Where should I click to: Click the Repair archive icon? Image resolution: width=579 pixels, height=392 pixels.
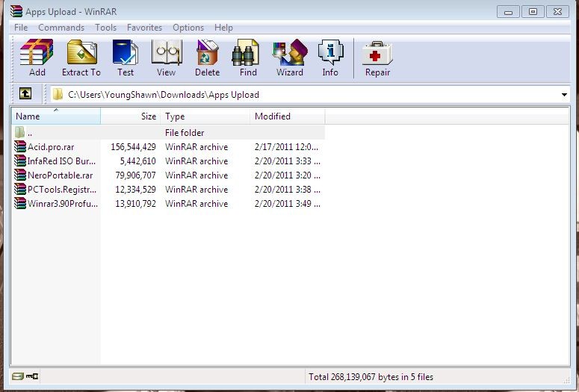tap(377, 58)
